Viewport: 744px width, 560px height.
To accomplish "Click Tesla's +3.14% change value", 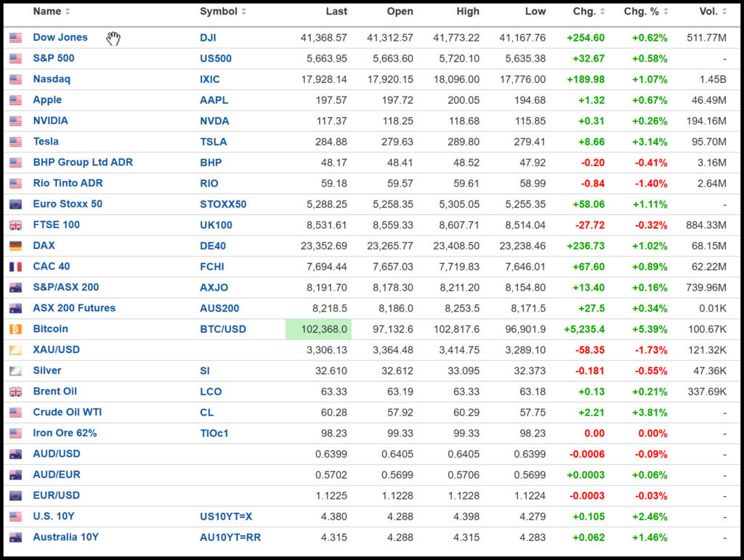I will (x=650, y=142).
